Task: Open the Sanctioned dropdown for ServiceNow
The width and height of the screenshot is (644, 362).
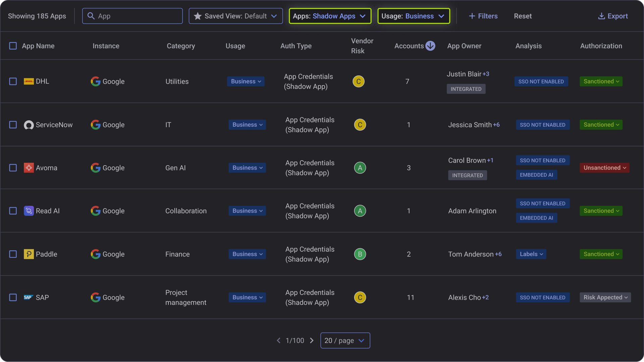Action: [x=601, y=125]
